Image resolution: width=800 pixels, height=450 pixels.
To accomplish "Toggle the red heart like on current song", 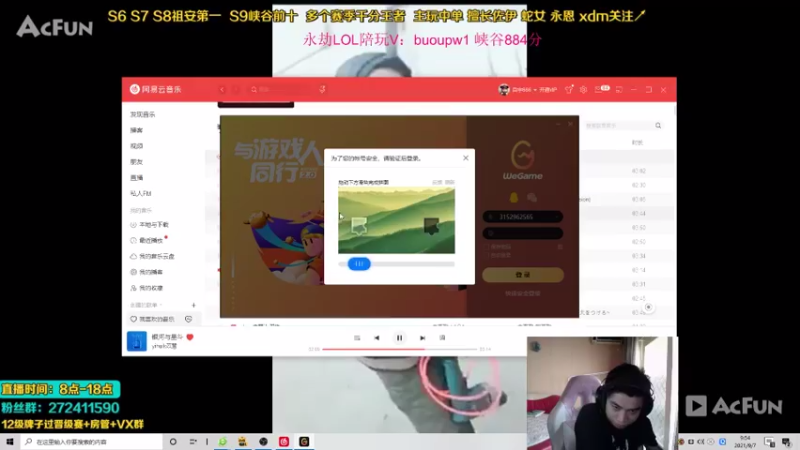I will pos(190,337).
